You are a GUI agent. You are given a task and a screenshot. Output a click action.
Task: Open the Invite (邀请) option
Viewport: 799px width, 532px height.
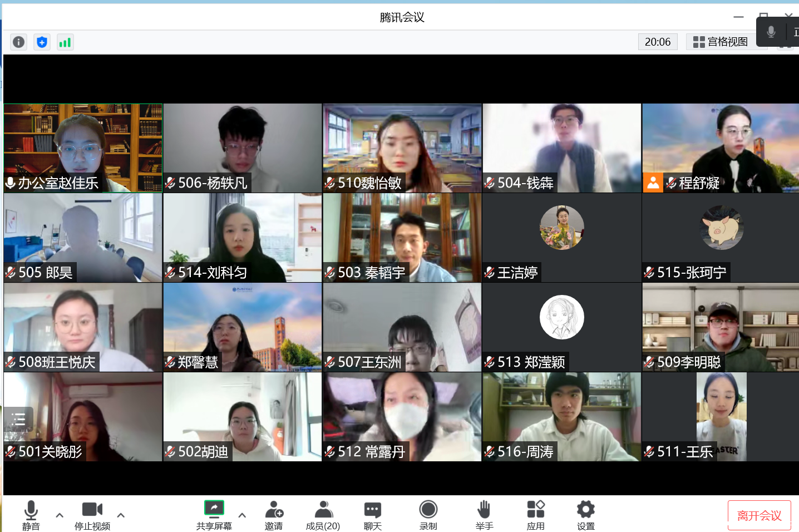click(x=274, y=515)
